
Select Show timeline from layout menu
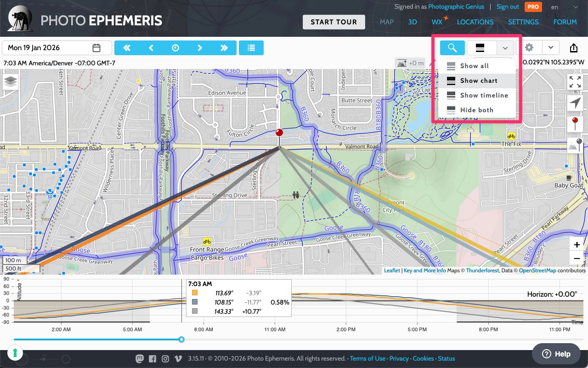pos(478,95)
